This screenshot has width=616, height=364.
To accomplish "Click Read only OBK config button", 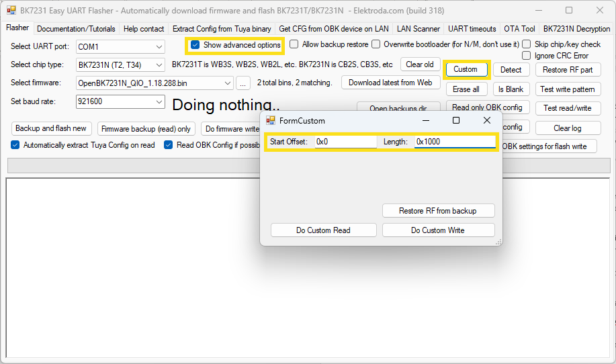I will click(487, 107).
